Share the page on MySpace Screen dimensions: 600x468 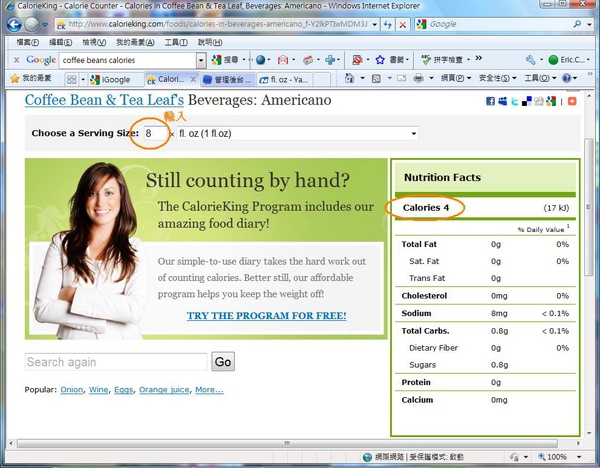[502, 101]
